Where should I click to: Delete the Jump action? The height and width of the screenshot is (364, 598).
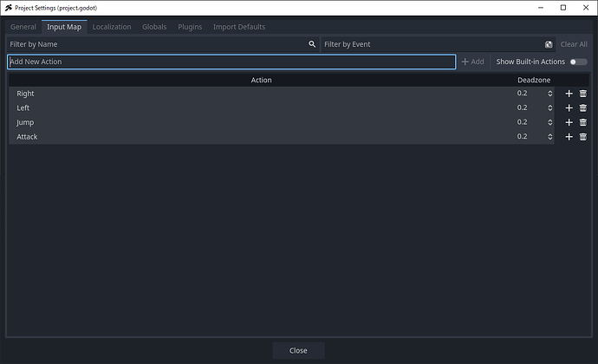point(583,122)
